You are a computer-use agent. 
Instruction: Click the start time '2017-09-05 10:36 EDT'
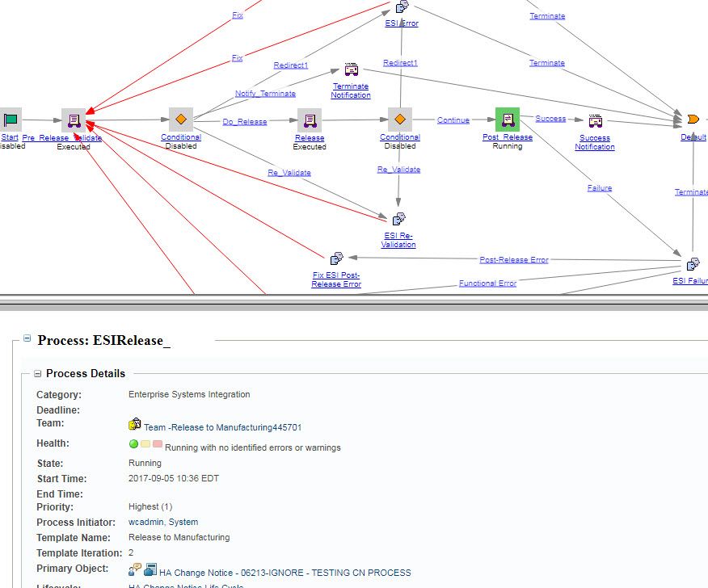(x=174, y=478)
